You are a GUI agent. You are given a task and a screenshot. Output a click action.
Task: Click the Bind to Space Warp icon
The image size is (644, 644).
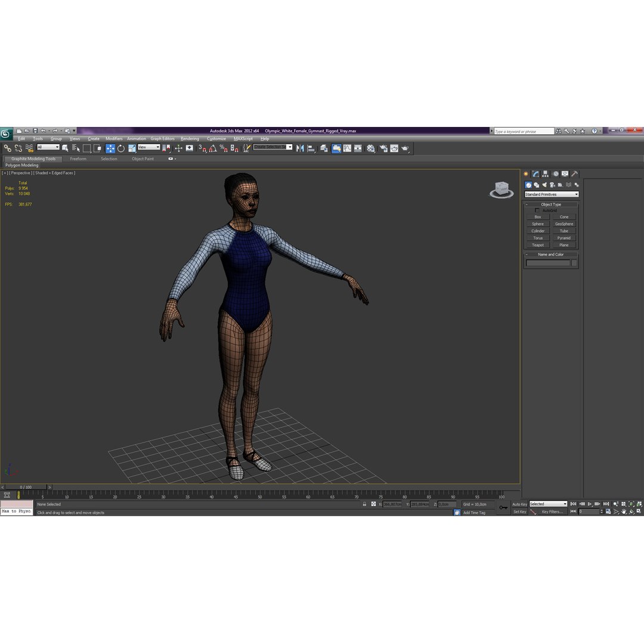pyautogui.click(x=29, y=148)
